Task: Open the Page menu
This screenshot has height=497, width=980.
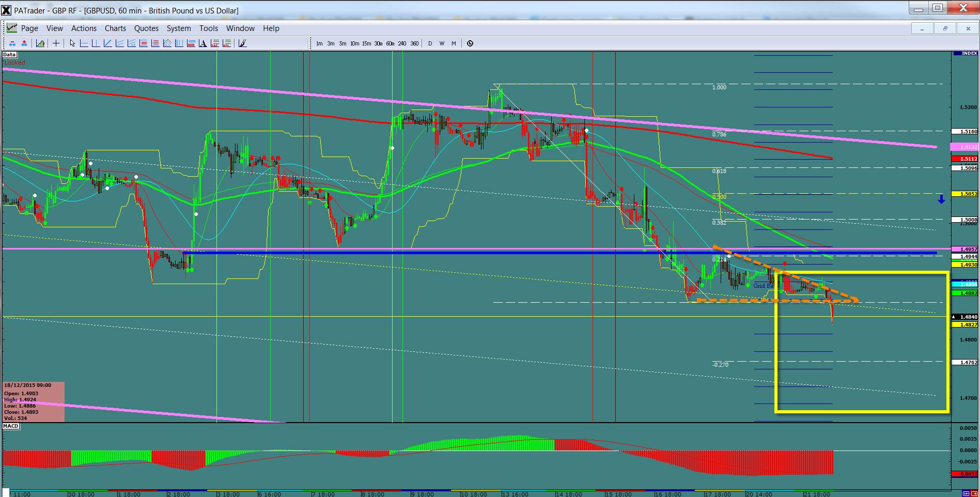Action: click(29, 28)
